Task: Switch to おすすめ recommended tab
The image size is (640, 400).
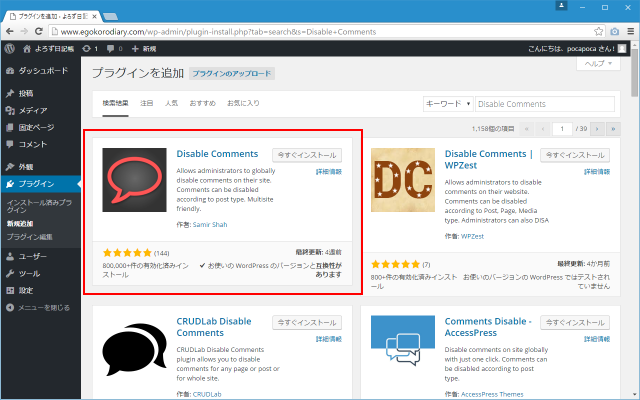Action: click(202, 103)
